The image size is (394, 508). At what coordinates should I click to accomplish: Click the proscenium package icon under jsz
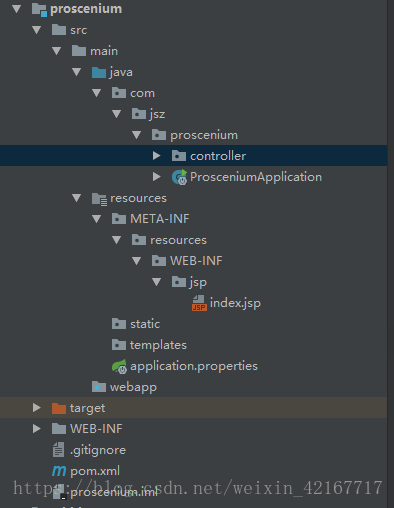coord(159,135)
